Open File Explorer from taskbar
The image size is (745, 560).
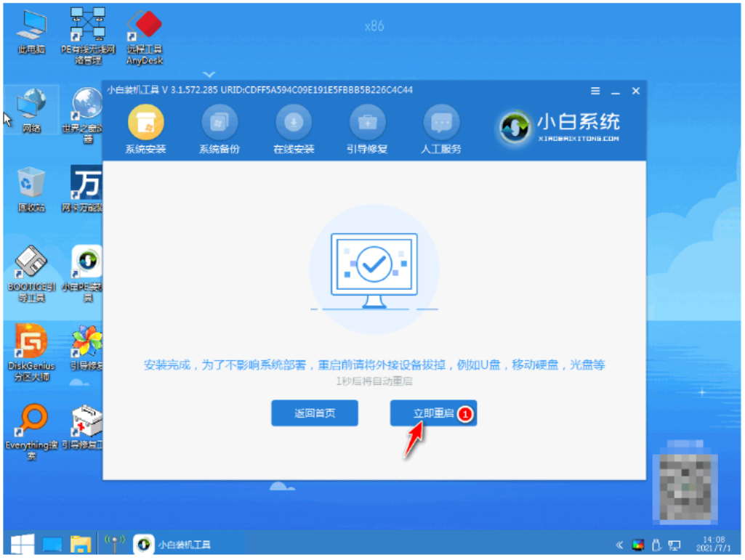click(x=80, y=544)
